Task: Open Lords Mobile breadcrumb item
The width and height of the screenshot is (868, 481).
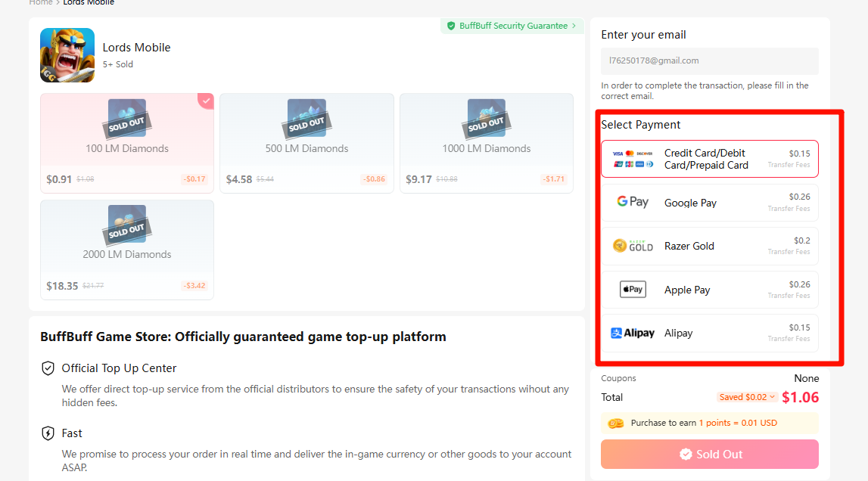Action: click(89, 3)
